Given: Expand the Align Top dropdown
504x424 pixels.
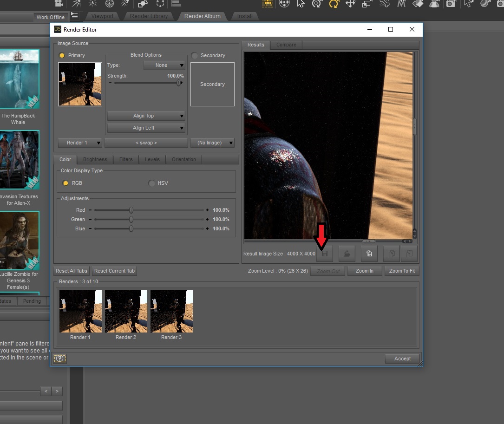Looking at the screenshot, I should pyautogui.click(x=146, y=116).
